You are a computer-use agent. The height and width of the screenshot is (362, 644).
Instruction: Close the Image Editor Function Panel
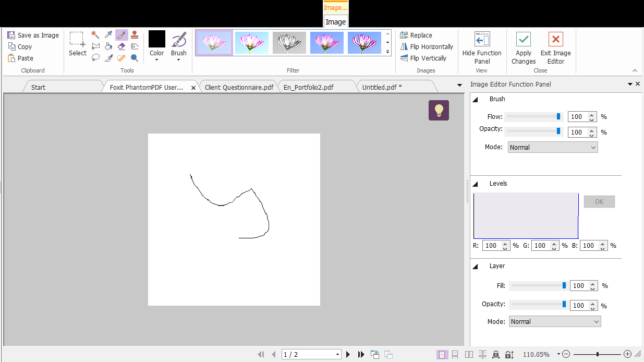point(638,85)
